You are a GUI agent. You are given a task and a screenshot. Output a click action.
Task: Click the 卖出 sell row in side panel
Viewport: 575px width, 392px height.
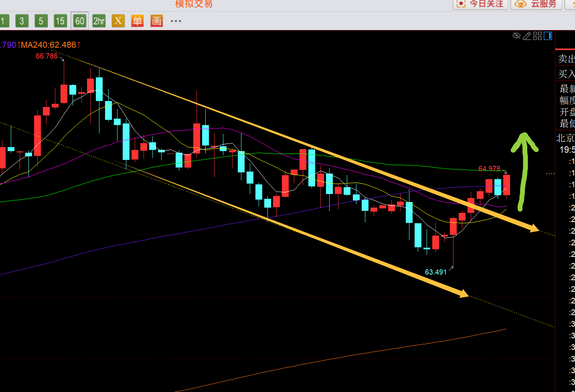(x=566, y=59)
